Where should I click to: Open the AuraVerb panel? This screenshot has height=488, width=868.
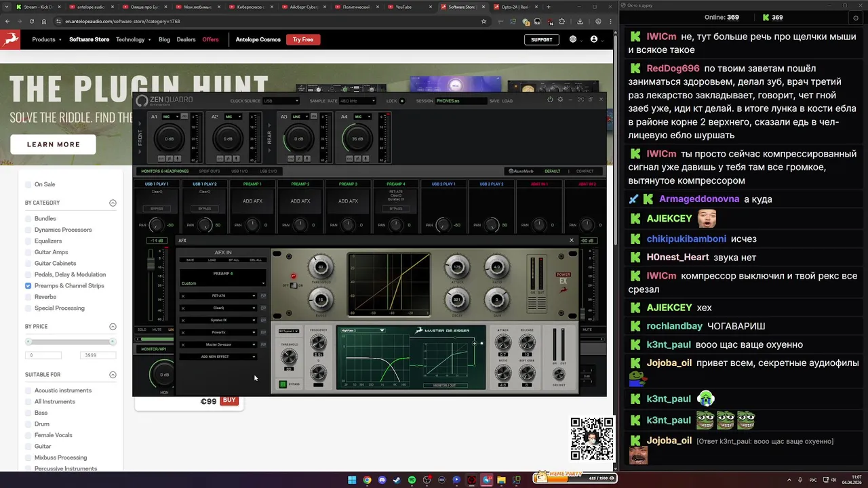(x=521, y=171)
